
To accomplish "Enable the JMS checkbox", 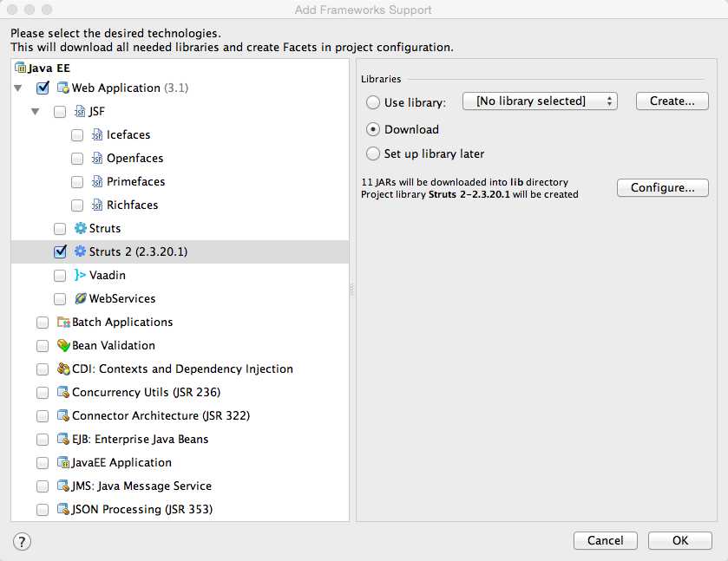I will (43, 486).
